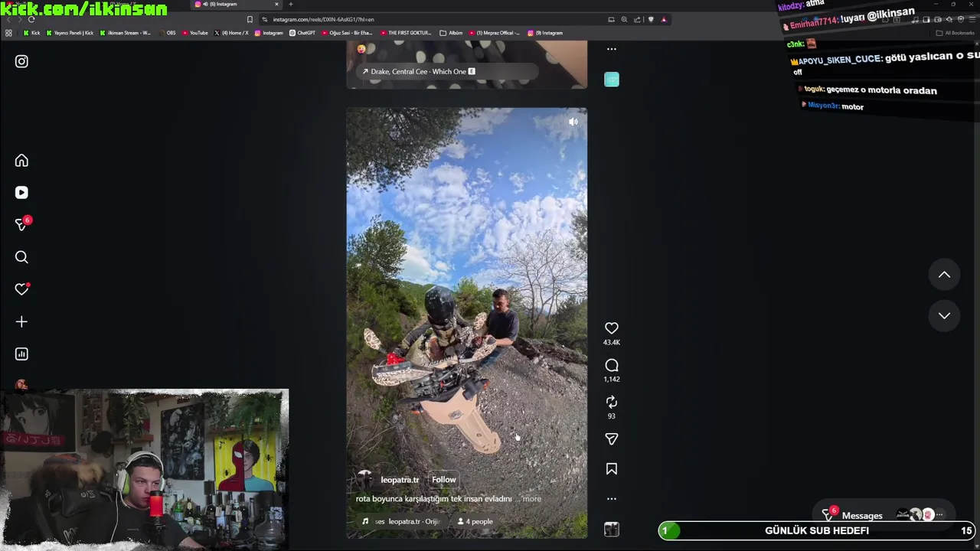Like the leopatra.tr reel
Viewport: 980px width, 551px height.
pyautogui.click(x=611, y=328)
